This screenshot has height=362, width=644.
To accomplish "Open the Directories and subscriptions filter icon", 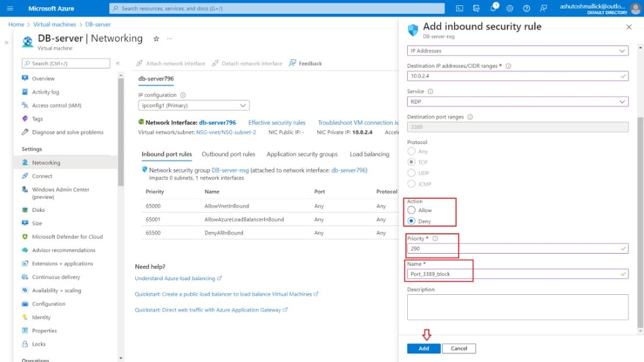I will click(x=476, y=8).
